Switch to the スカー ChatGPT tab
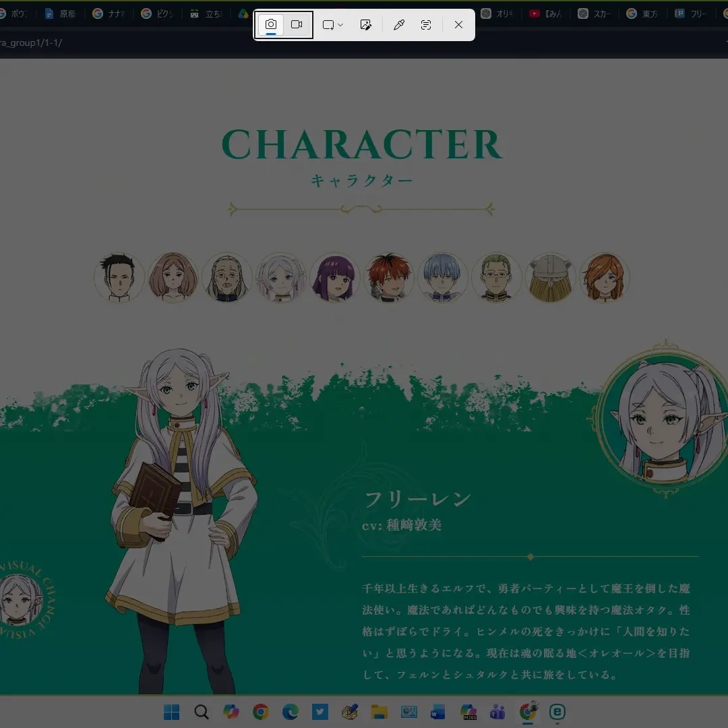Viewport: 728px width, 728px height. point(594,13)
